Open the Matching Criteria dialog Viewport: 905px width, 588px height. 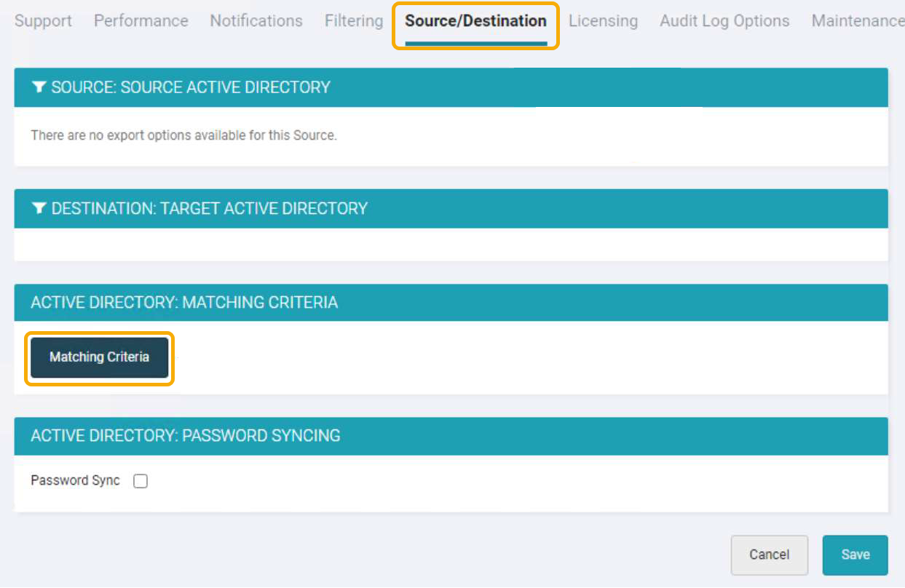(99, 357)
